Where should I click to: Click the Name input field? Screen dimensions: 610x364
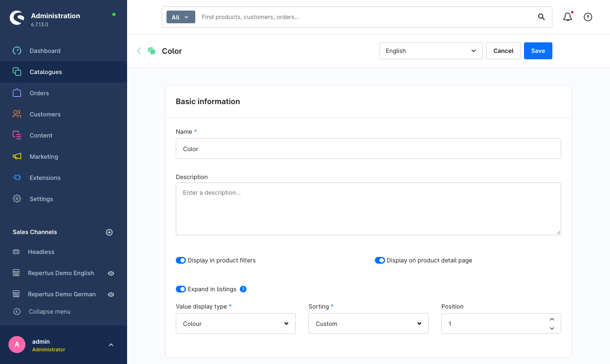point(369,149)
